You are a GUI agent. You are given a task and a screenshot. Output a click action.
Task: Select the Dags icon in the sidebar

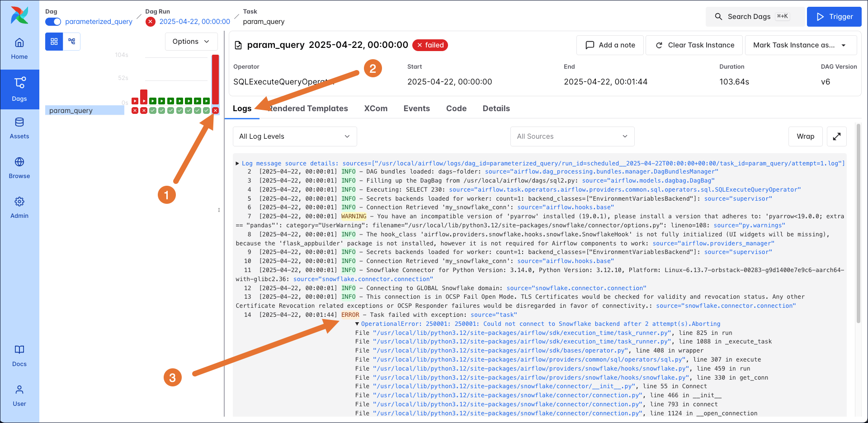coord(19,89)
